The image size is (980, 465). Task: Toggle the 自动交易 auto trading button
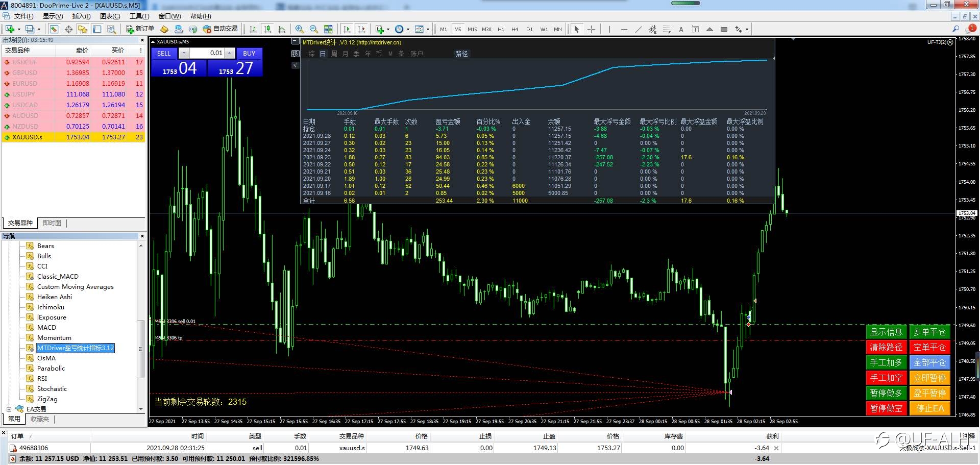tap(220, 29)
